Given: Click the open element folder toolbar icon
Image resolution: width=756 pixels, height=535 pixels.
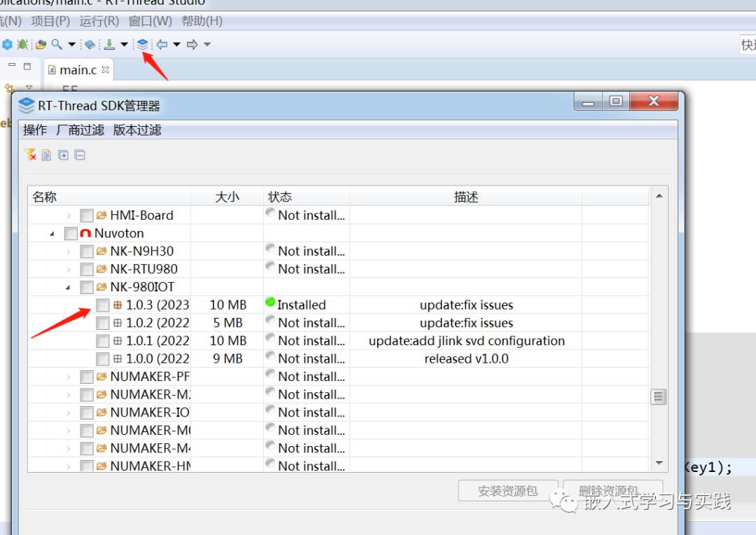Looking at the screenshot, I should (x=41, y=44).
